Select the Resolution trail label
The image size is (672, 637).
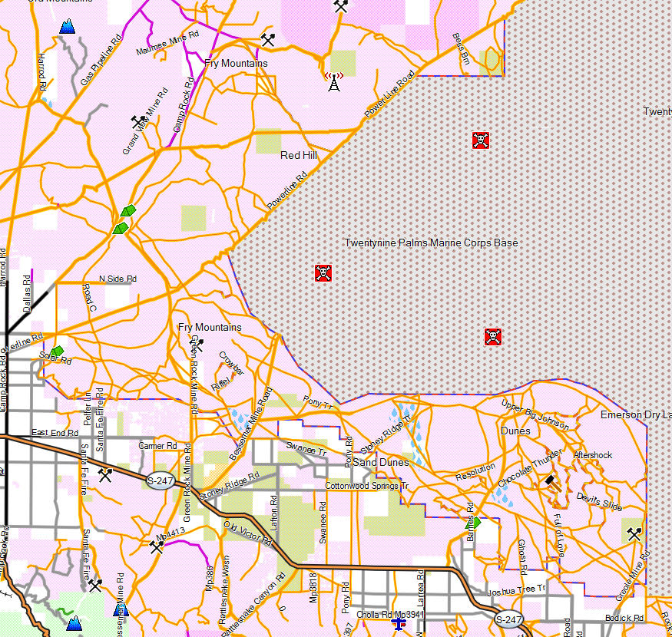[x=475, y=472]
